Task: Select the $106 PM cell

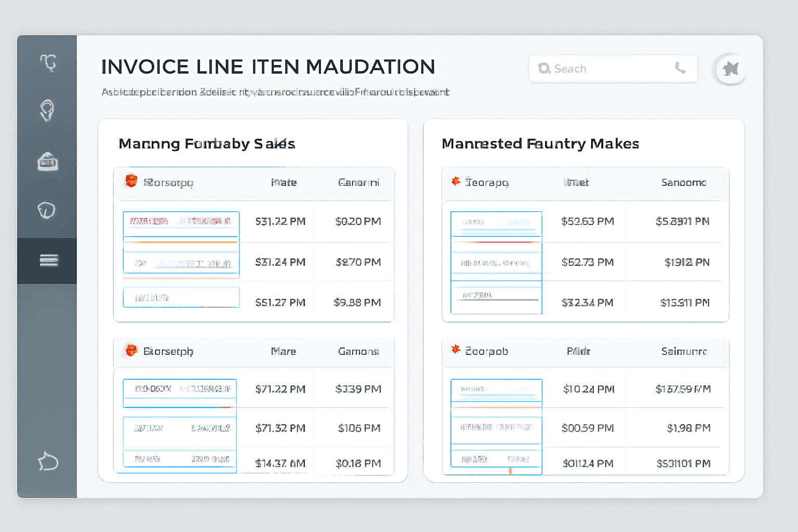Action: (x=359, y=428)
